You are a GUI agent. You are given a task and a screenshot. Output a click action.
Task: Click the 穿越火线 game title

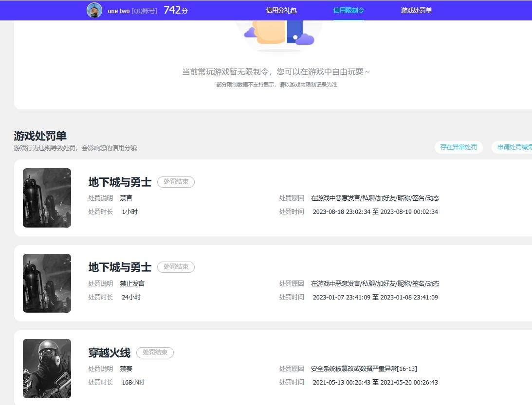click(109, 352)
